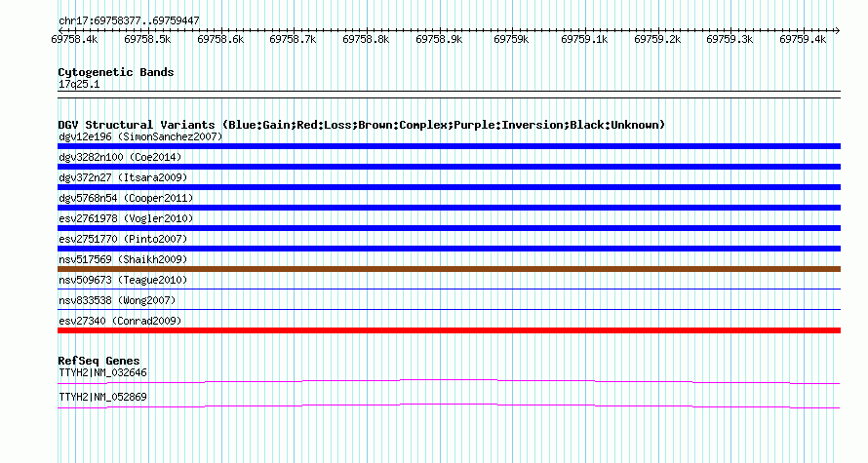
Task: Open the nsv509673 (Teague2010) variant label
Action: 123,280
